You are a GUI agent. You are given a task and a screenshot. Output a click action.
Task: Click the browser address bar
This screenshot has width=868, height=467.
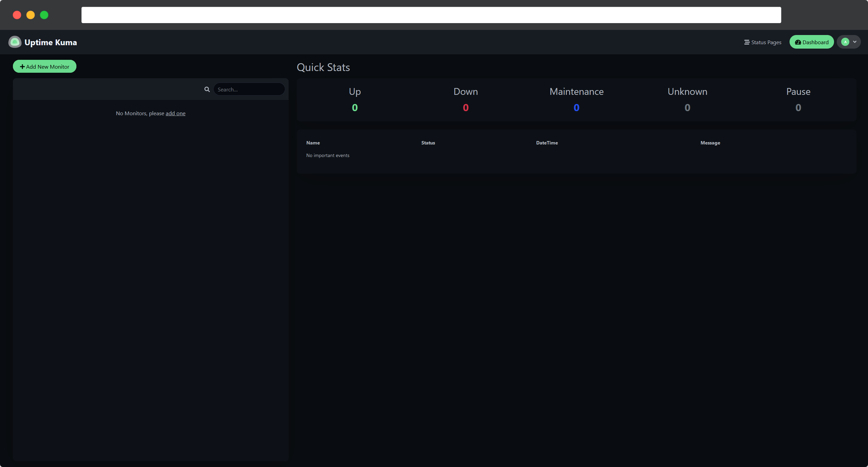tap(431, 15)
